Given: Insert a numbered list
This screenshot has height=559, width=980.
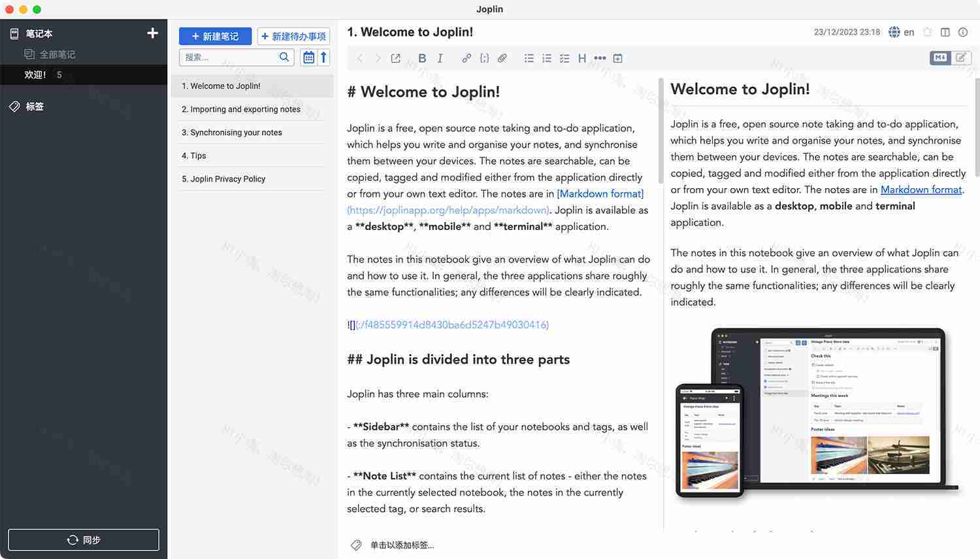Looking at the screenshot, I should [546, 58].
